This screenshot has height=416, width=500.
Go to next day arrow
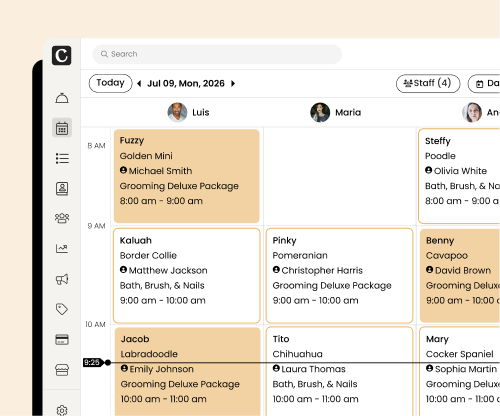[233, 83]
